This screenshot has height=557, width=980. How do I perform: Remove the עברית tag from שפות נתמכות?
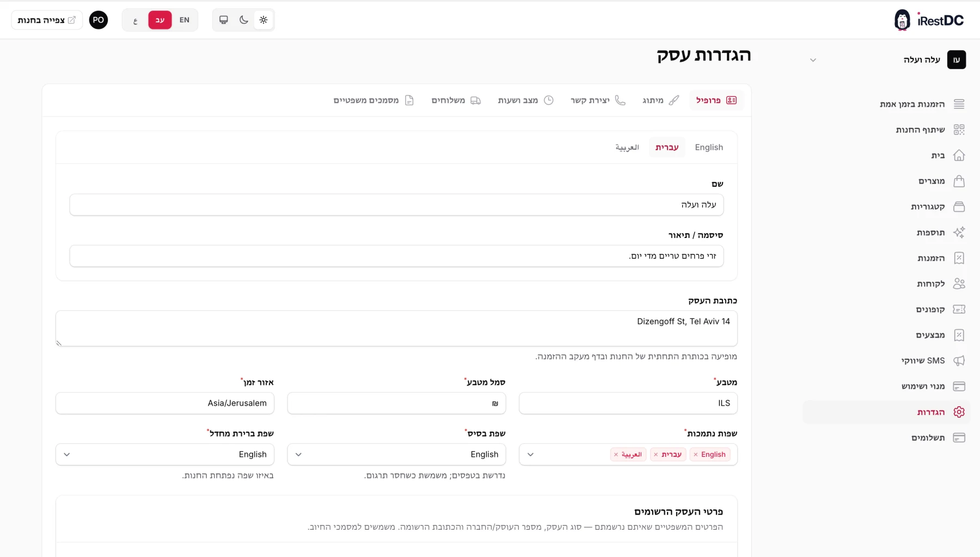(656, 455)
